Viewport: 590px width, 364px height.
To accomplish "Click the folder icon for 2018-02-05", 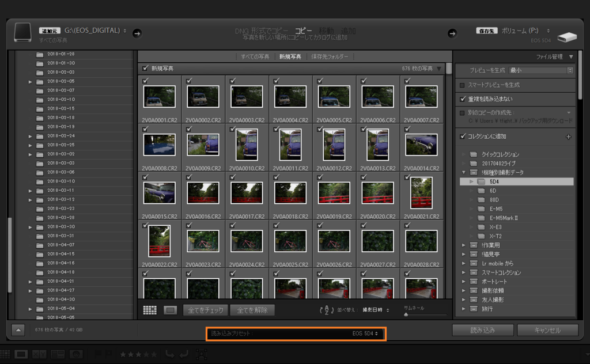I will (40, 82).
